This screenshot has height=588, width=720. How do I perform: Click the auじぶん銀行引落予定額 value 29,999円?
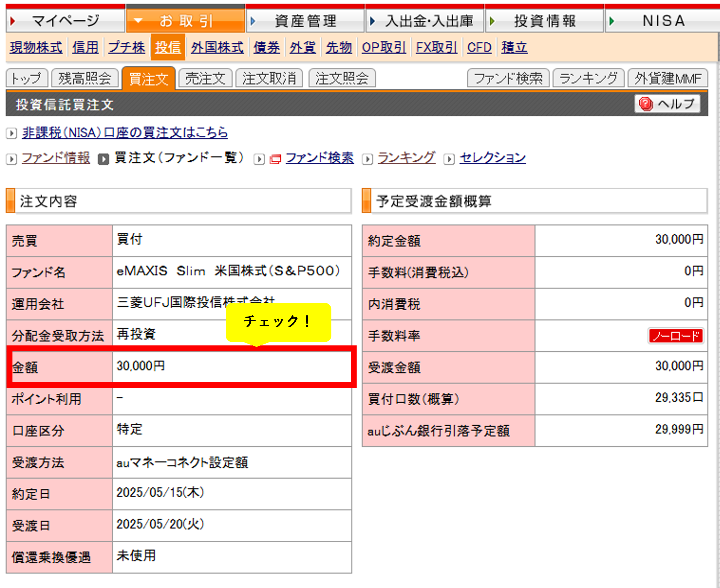tap(679, 429)
